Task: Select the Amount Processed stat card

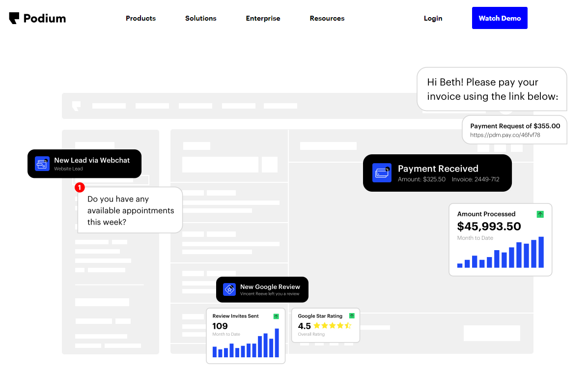Action: tap(500, 239)
